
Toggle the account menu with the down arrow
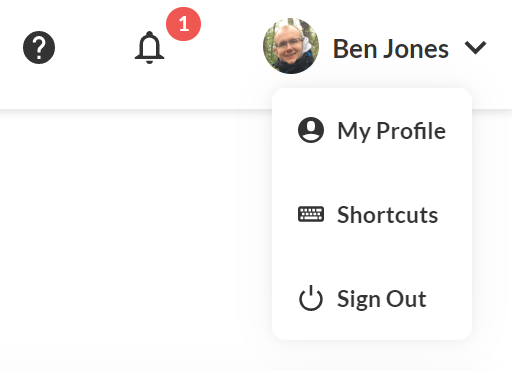click(x=475, y=48)
